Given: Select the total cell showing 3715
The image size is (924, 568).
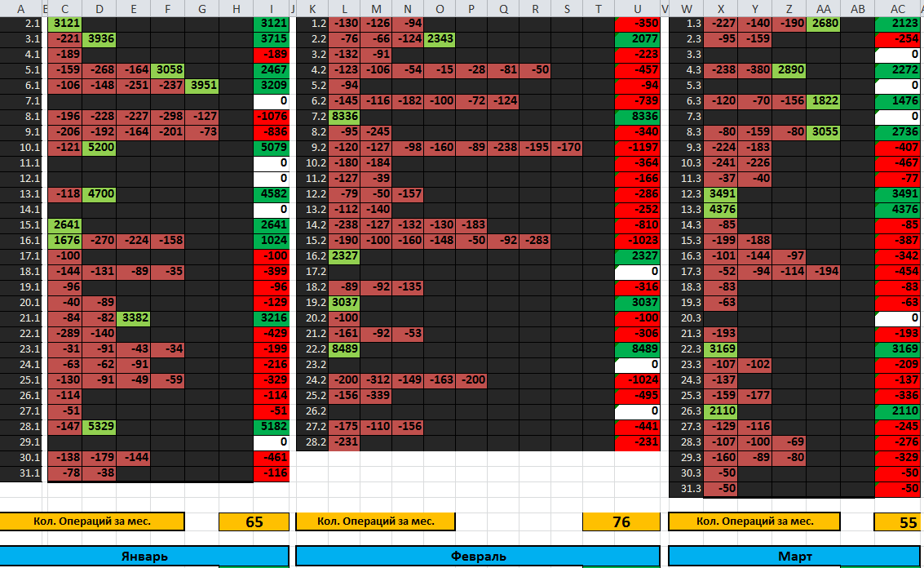Looking at the screenshot, I should [x=271, y=38].
